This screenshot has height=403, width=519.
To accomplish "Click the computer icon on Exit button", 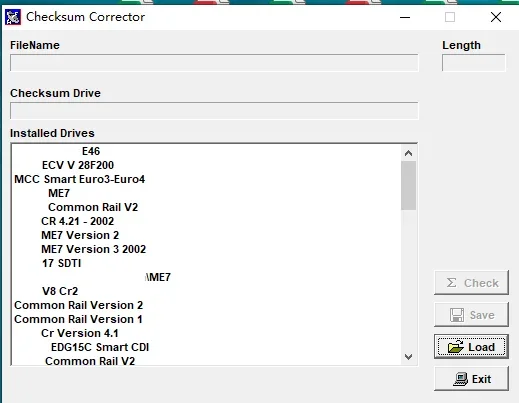I will [x=461, y=379].
